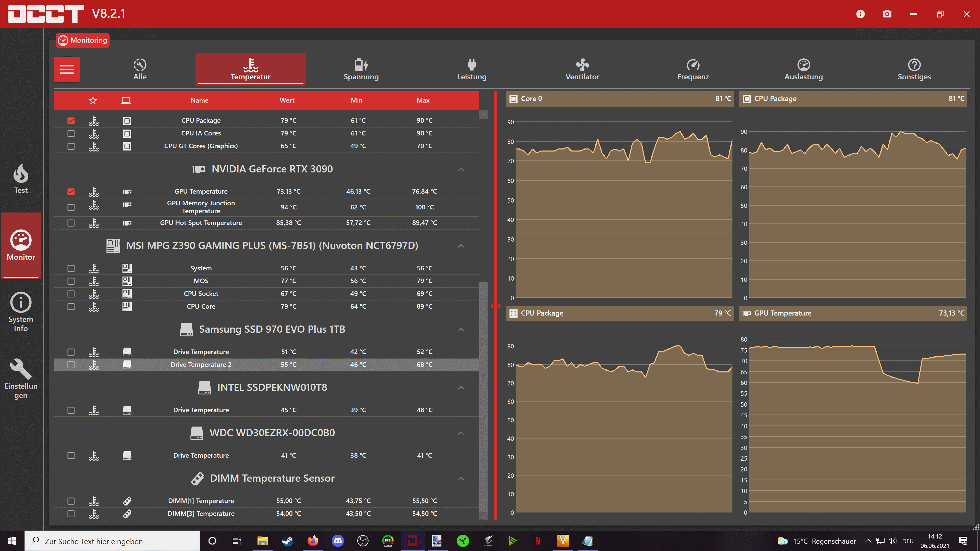Uncheck the GPU Temperature checkbox

pyautogui.click(x=71, y=192)
